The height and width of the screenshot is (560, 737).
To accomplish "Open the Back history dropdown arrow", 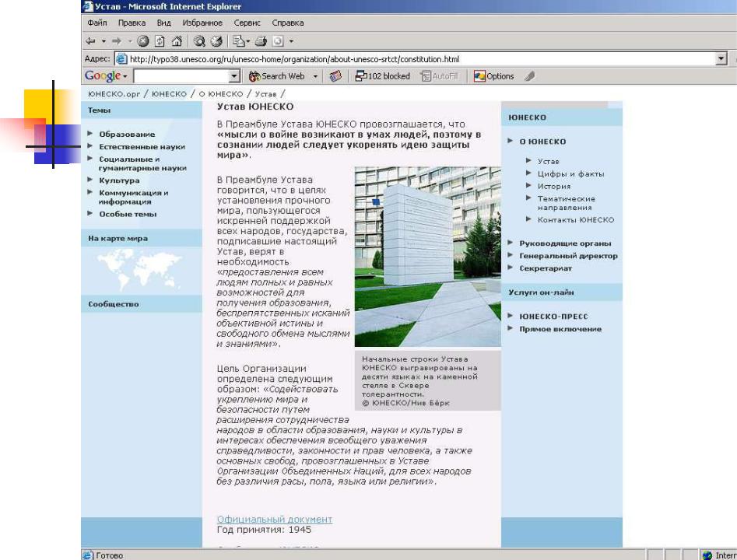I will click(x=104, y=41).
